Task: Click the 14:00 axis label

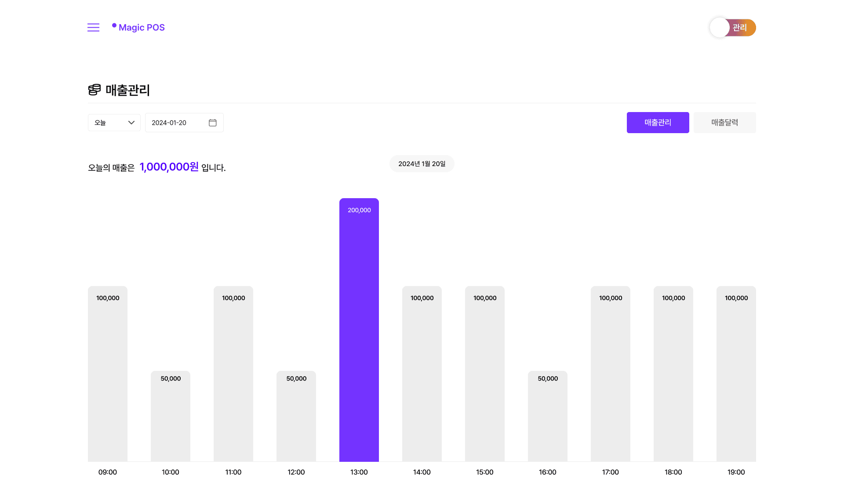Action: tap(422, 472)
